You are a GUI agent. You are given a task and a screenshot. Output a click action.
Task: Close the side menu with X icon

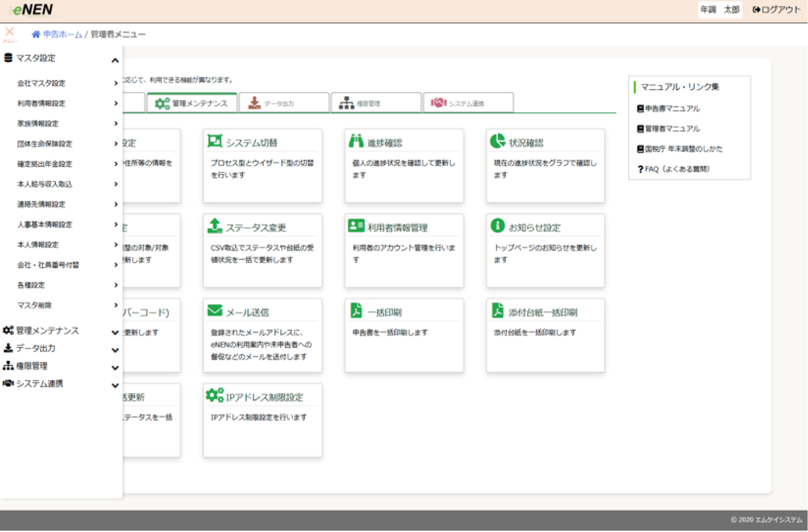[10, 32]
